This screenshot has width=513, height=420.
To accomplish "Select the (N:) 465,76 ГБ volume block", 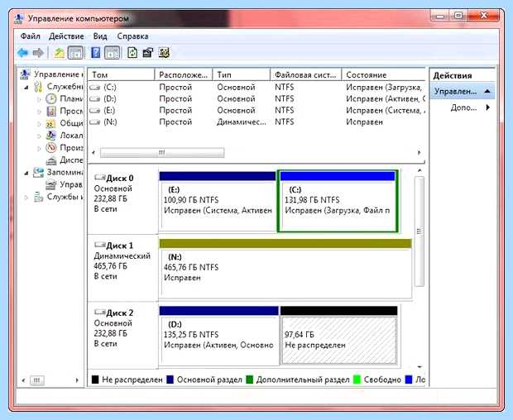I will pyautogui.click(x=285, y=269).
